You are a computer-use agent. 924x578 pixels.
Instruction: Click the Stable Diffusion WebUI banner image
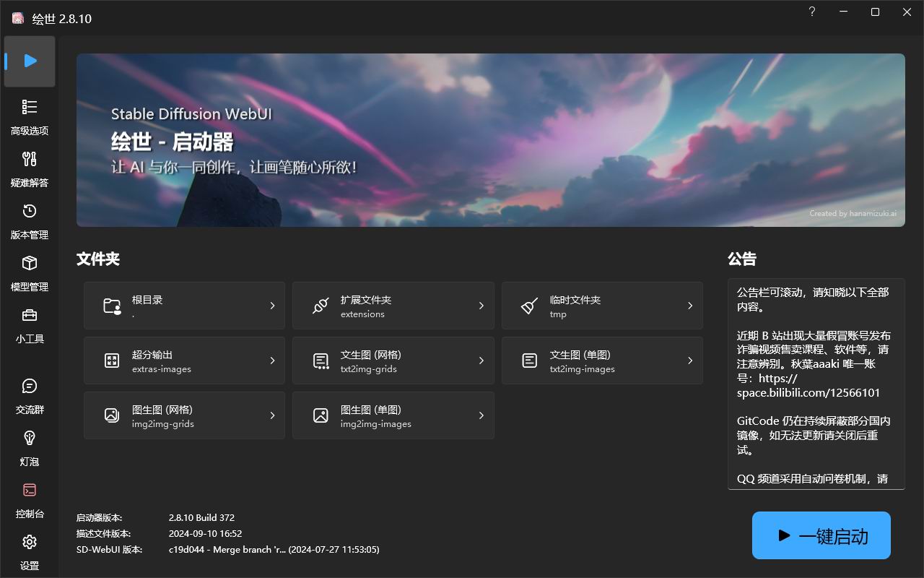click(x=491, y=140)
